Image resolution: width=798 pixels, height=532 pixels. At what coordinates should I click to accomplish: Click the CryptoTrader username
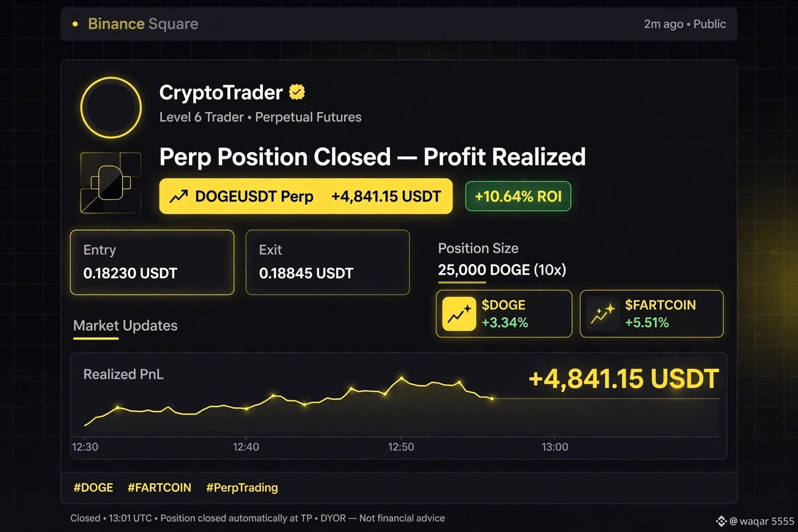click(221, 92)
